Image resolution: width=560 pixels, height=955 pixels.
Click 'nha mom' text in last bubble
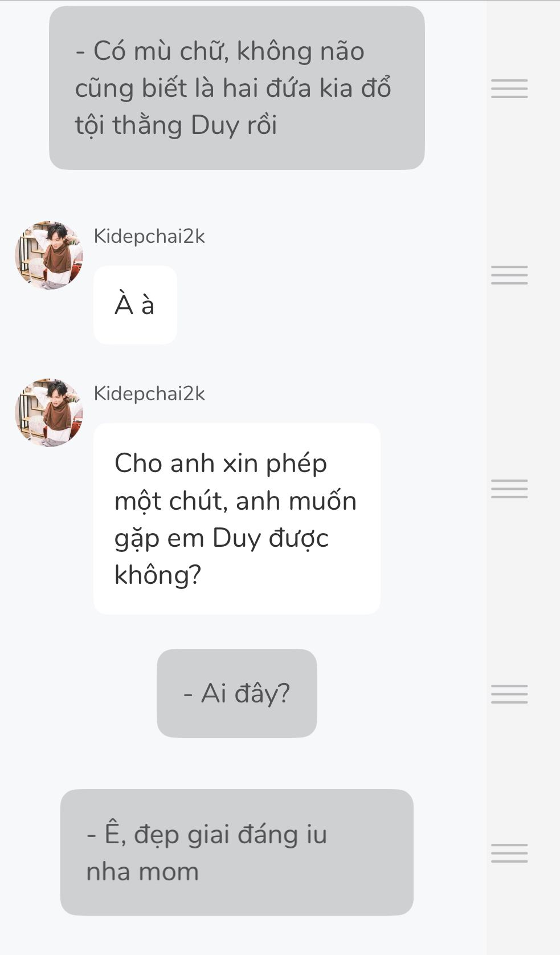(x=142, y=872)
